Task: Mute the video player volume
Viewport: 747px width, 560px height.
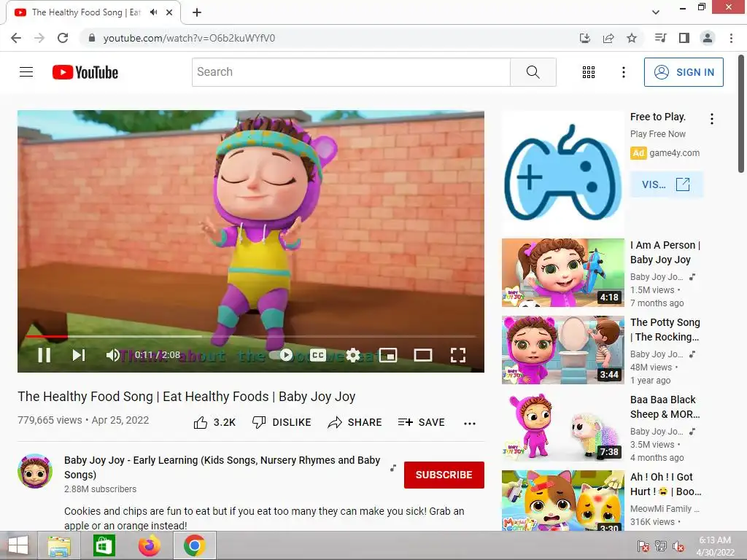Action: point(113,355)
